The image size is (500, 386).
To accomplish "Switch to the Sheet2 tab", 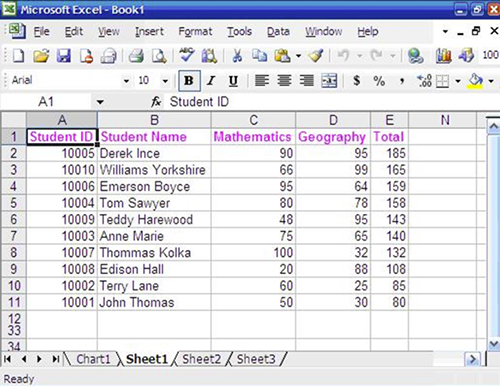I will 201,359.
